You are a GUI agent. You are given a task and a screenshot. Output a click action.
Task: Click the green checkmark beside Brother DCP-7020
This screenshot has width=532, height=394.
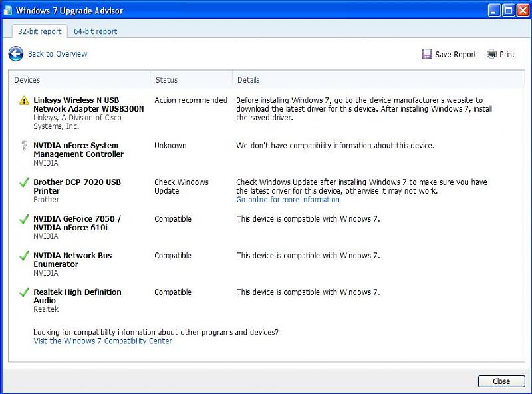tap(24, 182)
